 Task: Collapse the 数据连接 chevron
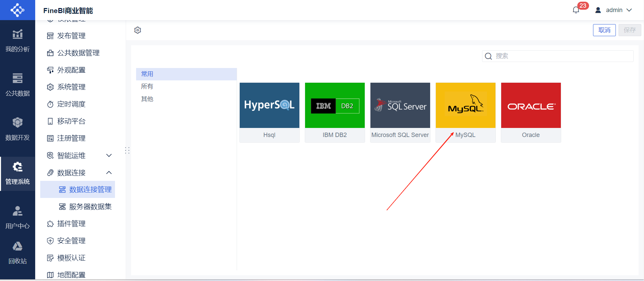coord(109,172)
